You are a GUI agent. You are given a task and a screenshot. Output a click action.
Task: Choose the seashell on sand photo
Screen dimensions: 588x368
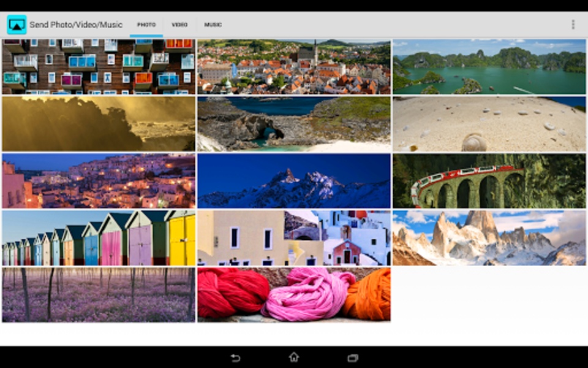click(489, 124)
